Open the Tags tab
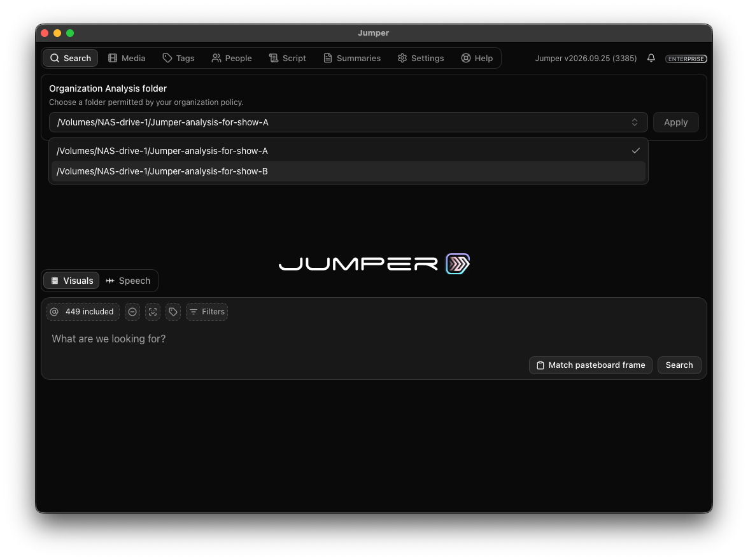This screenshot has width=748, height=560. (178, 58)
